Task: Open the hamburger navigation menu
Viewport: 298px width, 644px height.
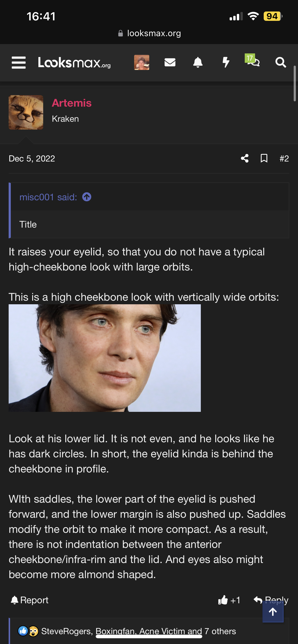Action: 19,63
